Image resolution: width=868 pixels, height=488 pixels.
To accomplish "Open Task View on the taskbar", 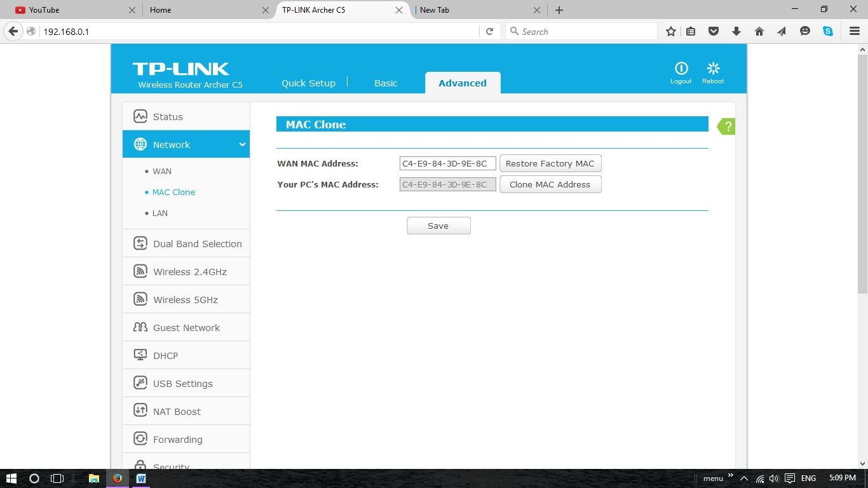I will tap(57, 478).
